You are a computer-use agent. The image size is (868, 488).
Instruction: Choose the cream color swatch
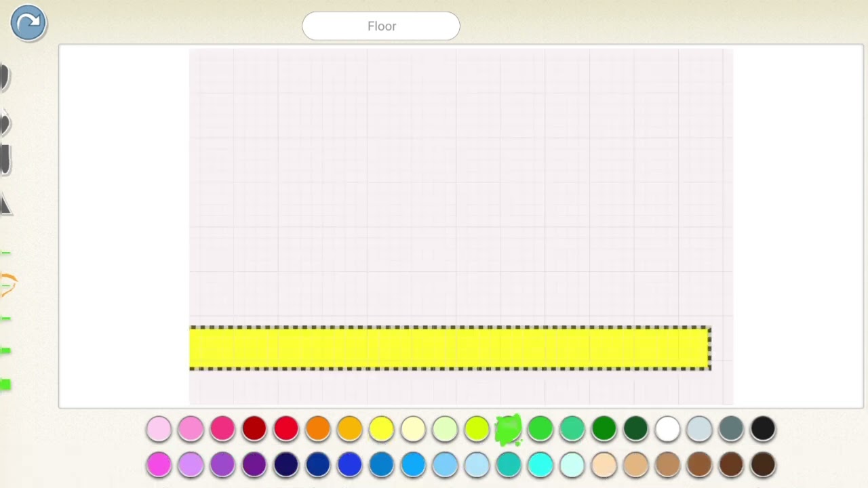click(413, 429)
